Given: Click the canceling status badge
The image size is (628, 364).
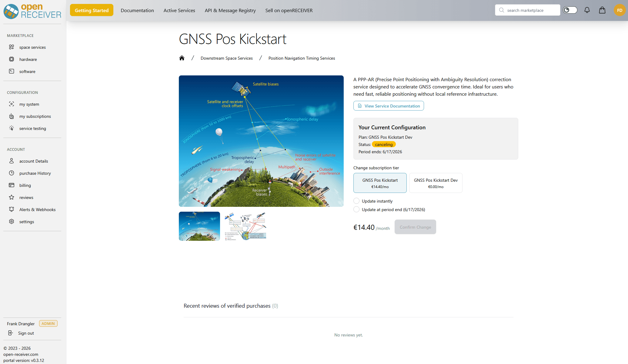Looking at the screenshot, I should tap(384, 144).
